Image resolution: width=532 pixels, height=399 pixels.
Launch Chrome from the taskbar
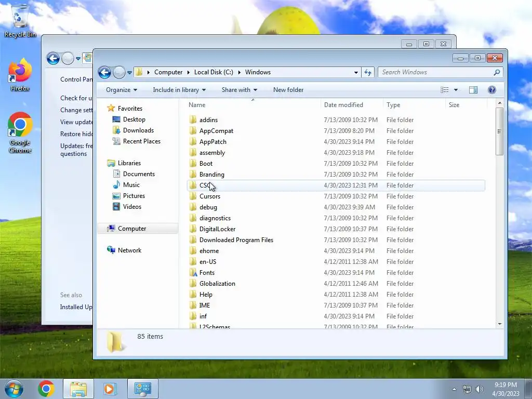pyautogui.click(x=46, y=389)
